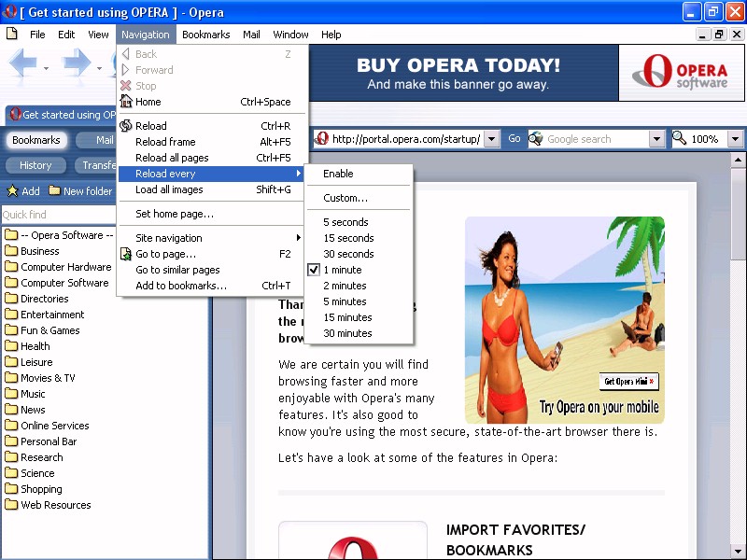Click the Get Opera Mini button in ad
747x560 pixels.
pos(628,381)
